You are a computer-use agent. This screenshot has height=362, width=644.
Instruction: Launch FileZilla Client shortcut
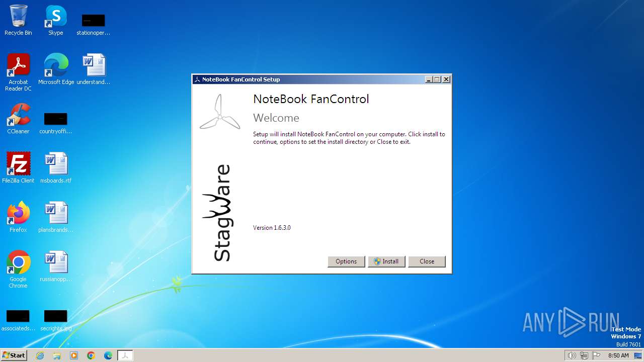[x=18, y=167]
